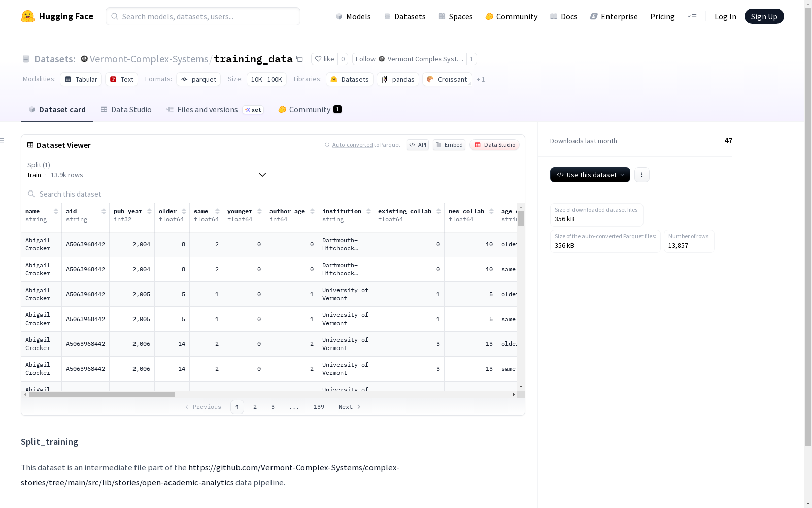
Task: Select the Croissant library tag
Action: coord(447,79)
